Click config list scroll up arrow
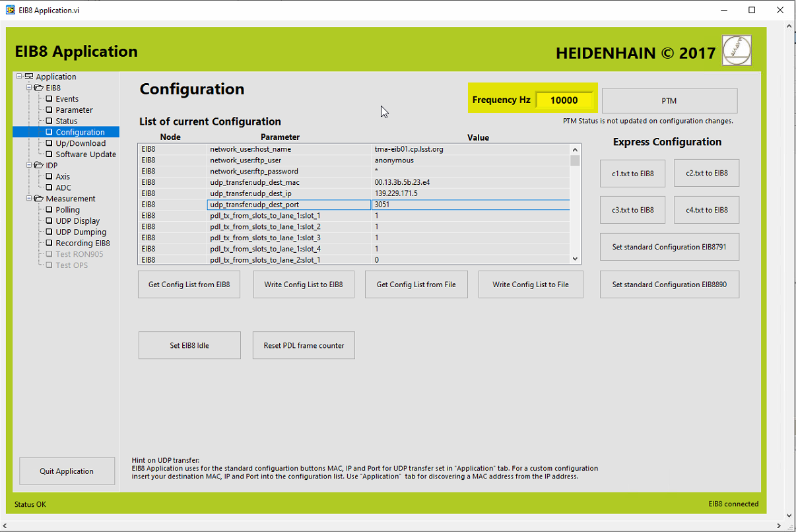Image resolution: width=796 pixels, height=532 pixels. click(x=575, y=150)
